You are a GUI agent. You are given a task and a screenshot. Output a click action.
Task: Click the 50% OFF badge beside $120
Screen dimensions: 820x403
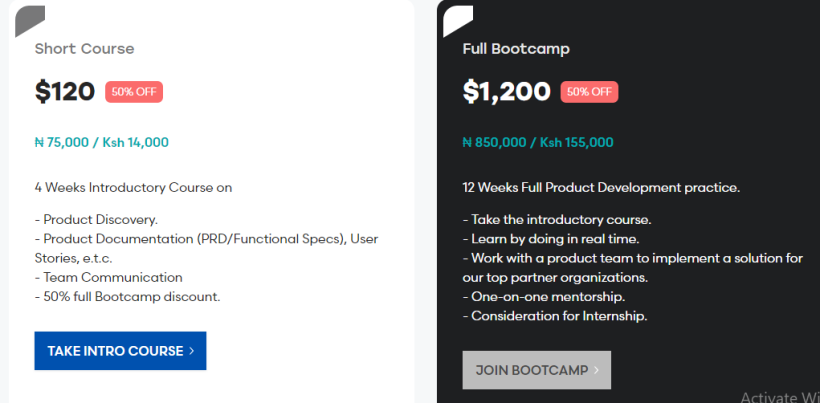coord(134,92)
